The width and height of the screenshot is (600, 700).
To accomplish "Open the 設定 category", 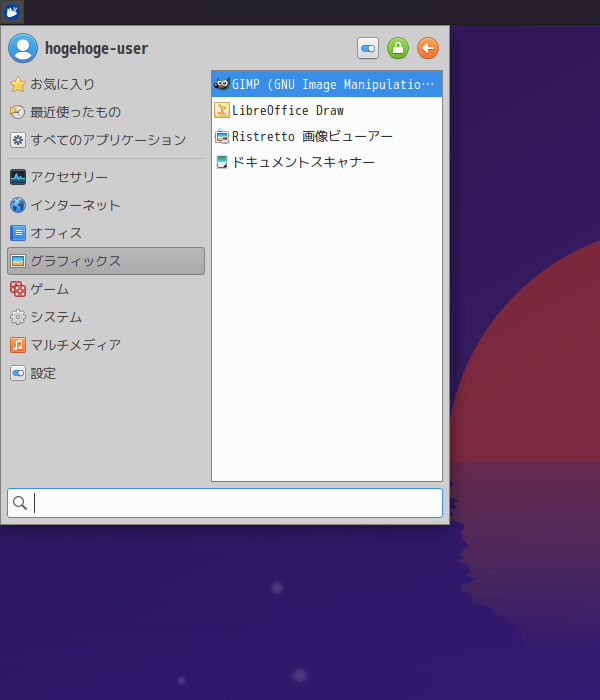I will click(106, 373).
